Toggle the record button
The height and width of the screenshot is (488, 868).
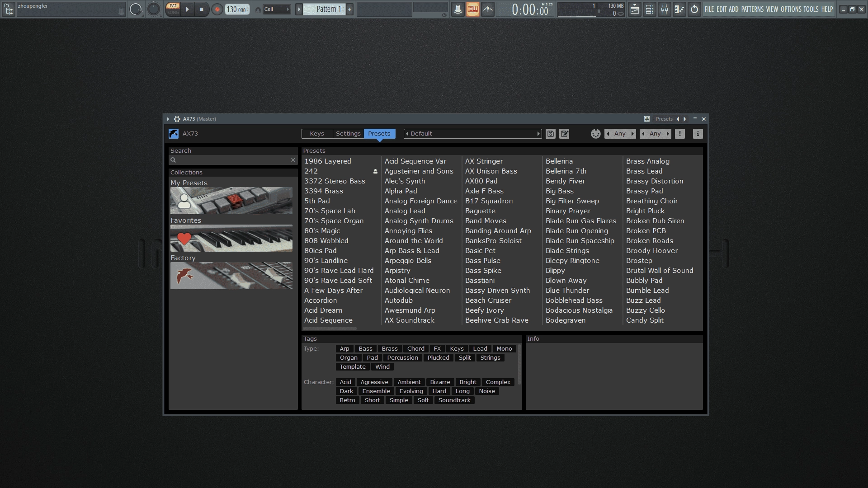coord(217,9)
